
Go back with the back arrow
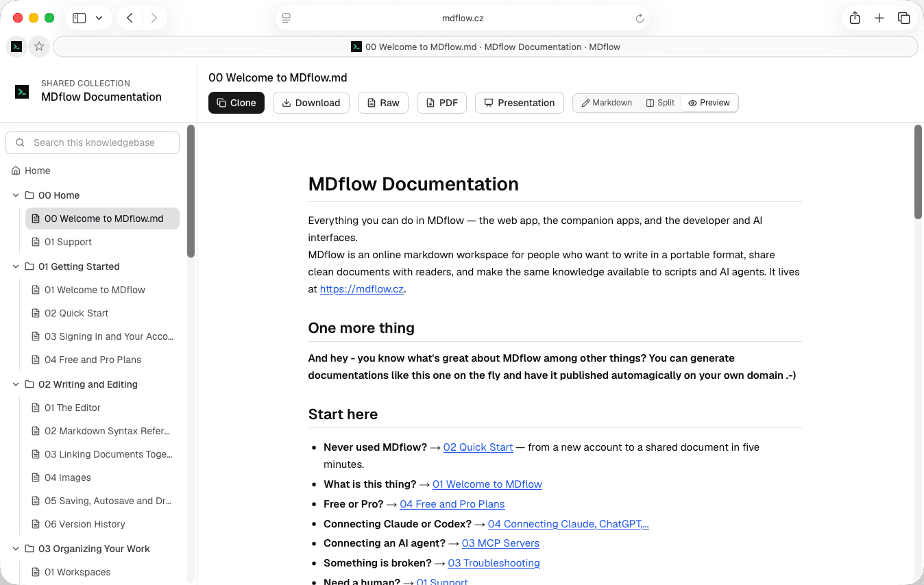point(130,18)
